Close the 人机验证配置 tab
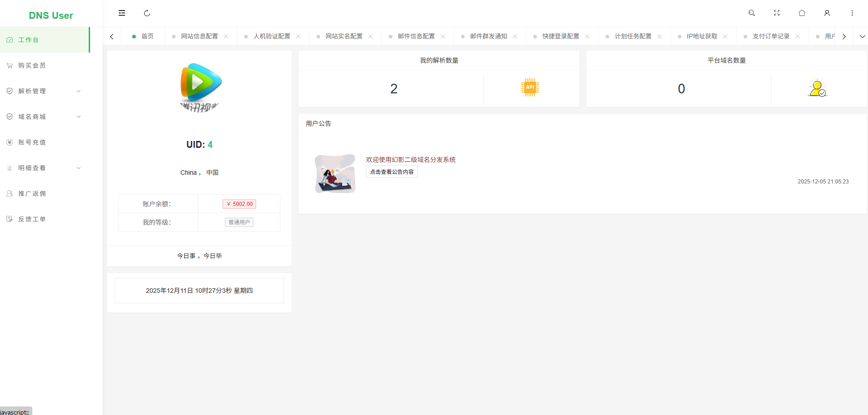The width and height of the screenshot is (868, 415). point(298,37)
